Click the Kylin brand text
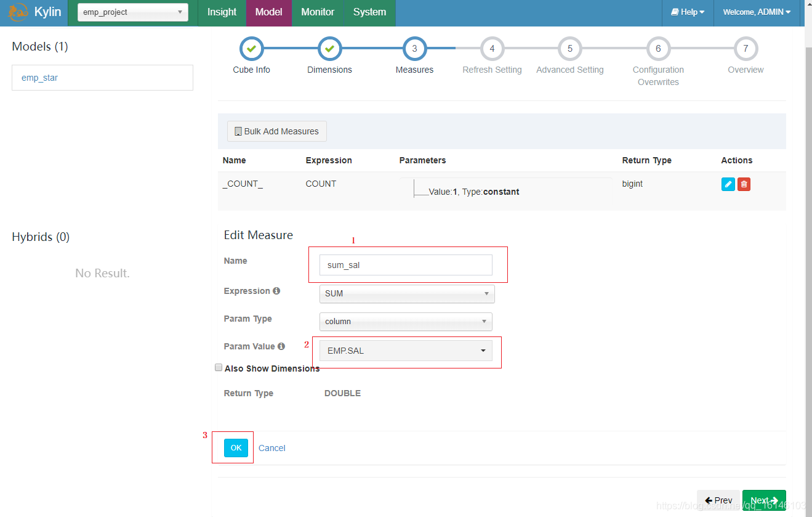 tap(47, 12)
